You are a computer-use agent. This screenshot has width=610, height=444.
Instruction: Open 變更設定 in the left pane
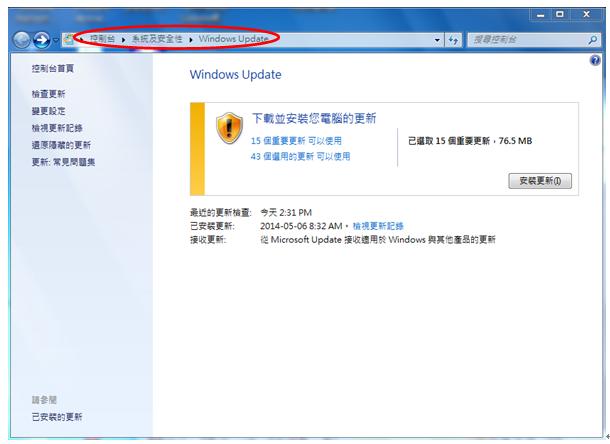(x=48, y=111)
